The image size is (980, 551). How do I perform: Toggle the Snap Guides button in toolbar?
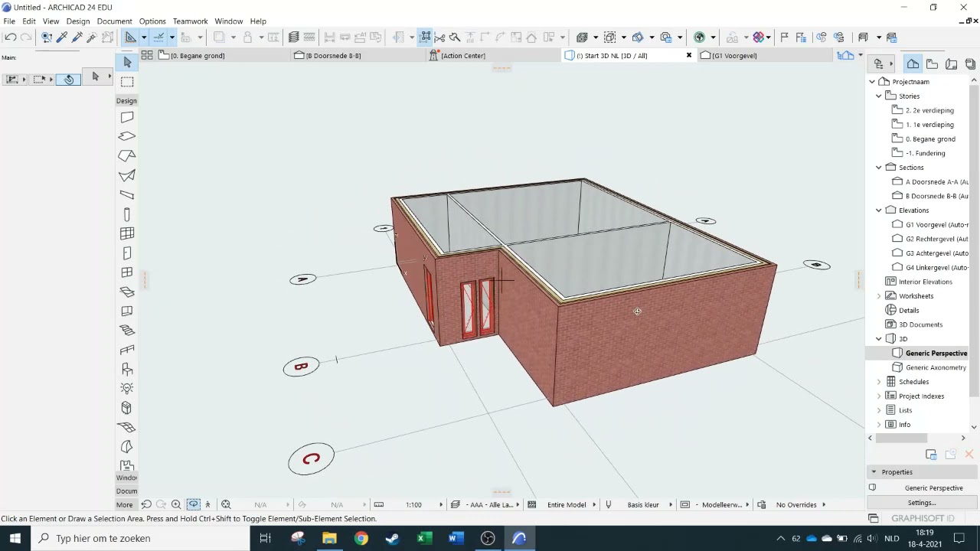tap(159, 37)
